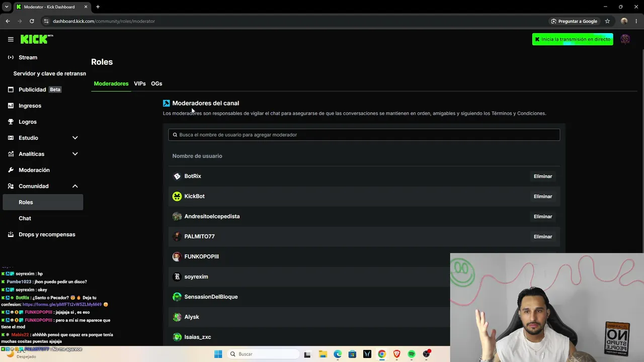Click Preguntar a Google in address bar
This screenshot has height=362, width=644.
click(574, 21)
